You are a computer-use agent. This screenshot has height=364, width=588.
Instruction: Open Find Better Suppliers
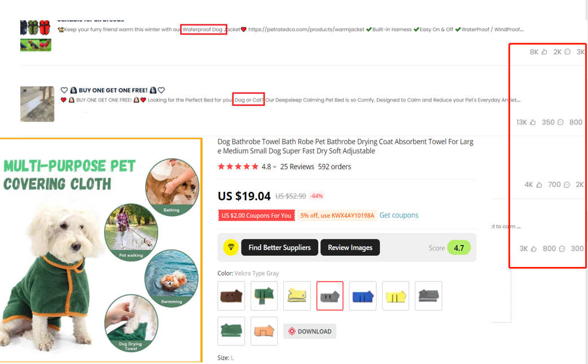(x=279, y=247)
